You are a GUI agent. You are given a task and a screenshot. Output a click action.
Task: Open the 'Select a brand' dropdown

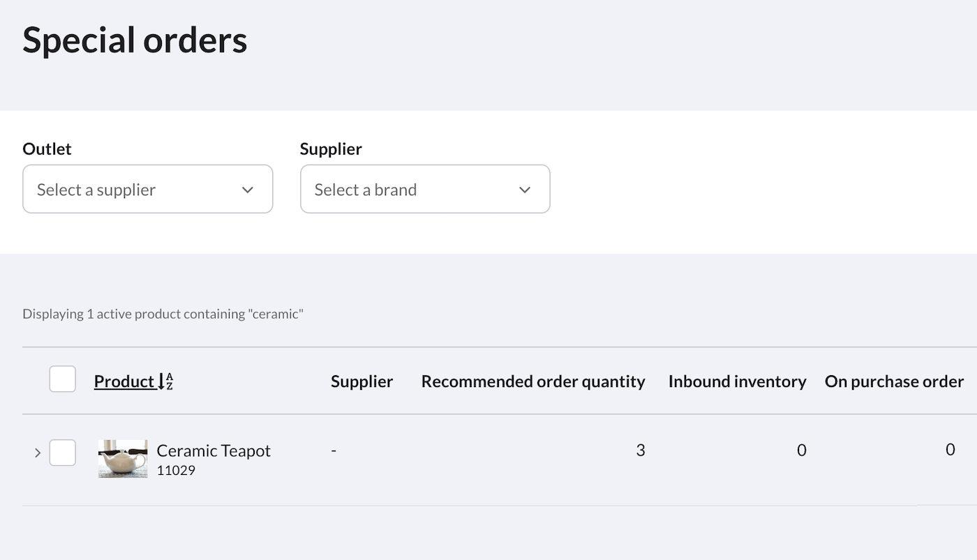(x=425, y=189)
